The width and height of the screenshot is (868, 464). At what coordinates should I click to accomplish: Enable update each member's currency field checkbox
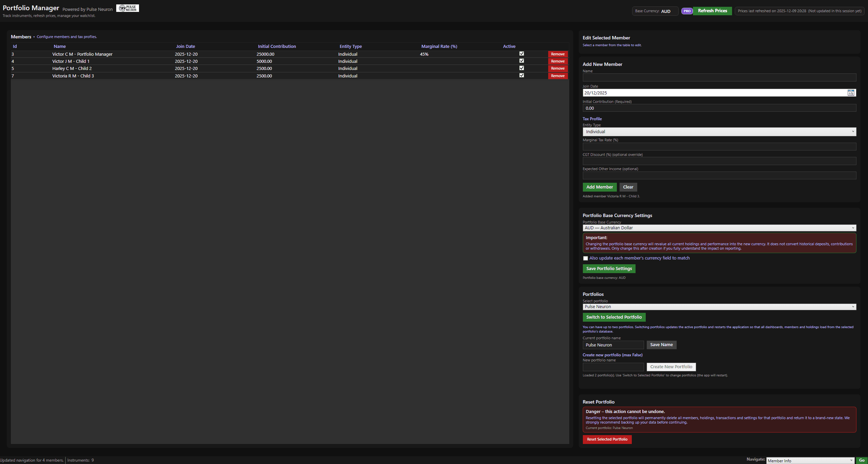(585, 258)
